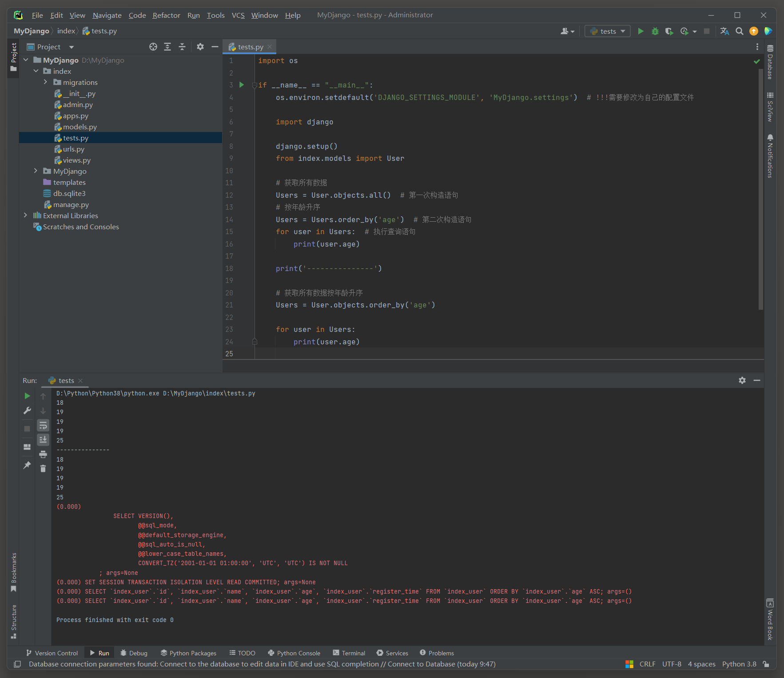Toggle soft-wrap in Run console

click(43, 426)
